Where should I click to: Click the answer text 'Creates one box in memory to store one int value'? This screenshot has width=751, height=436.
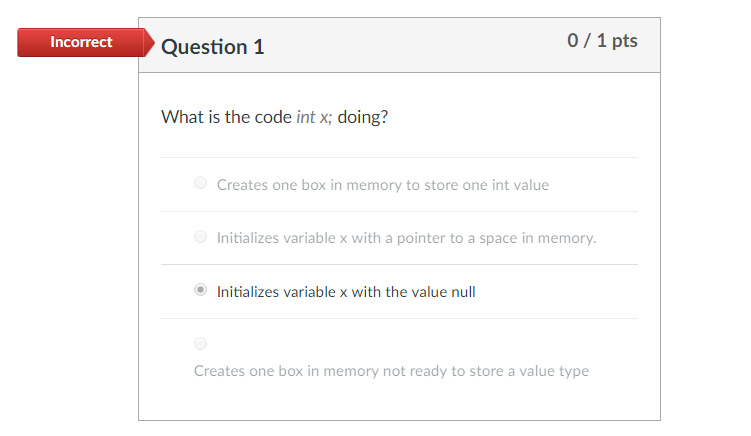click(x=383, y=185)
